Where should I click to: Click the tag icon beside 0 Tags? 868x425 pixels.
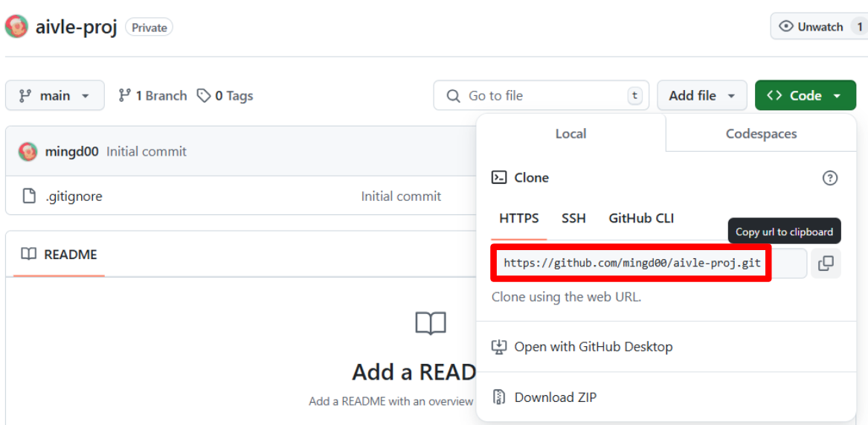click(x=205, y=96)
